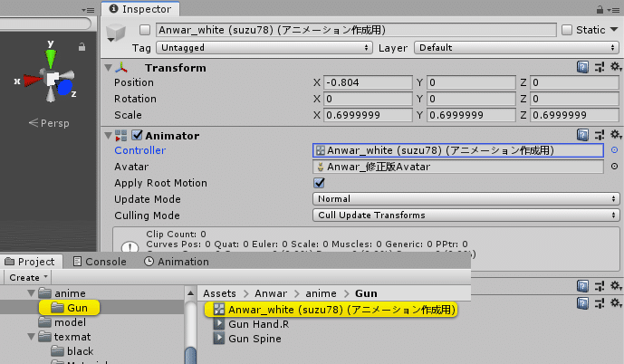This screenshot has width=624, height=364.
Task: Disable the Animator component checkbox
Action: [137, 135]
